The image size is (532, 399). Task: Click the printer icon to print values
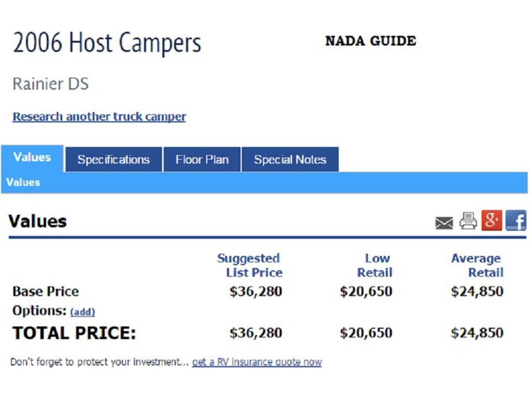click(468, 221)
